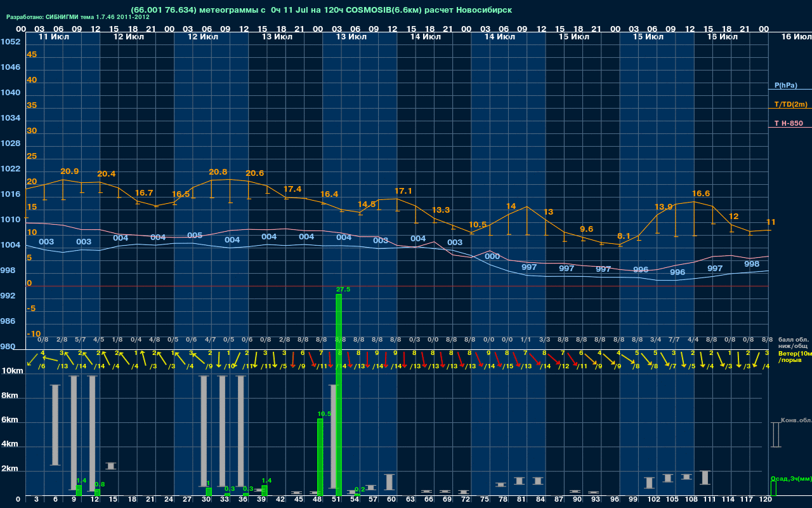Click the 10km height axis label

point(12,371)
